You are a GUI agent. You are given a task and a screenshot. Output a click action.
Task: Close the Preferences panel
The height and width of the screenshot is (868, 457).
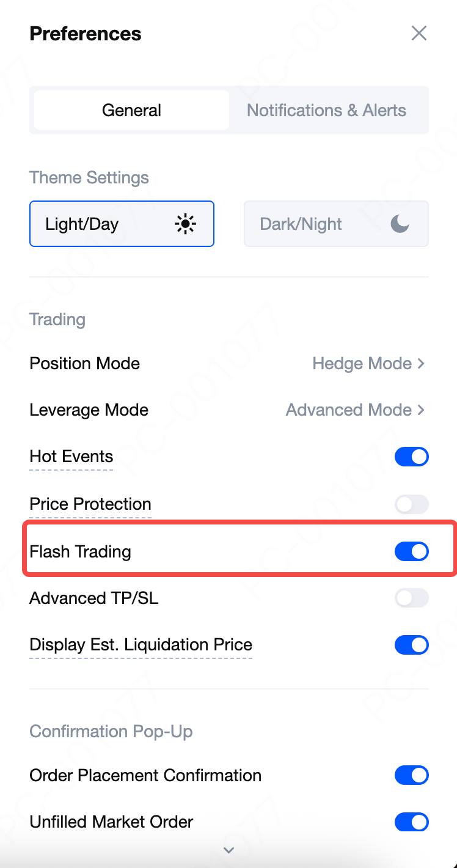click(419, 33)
